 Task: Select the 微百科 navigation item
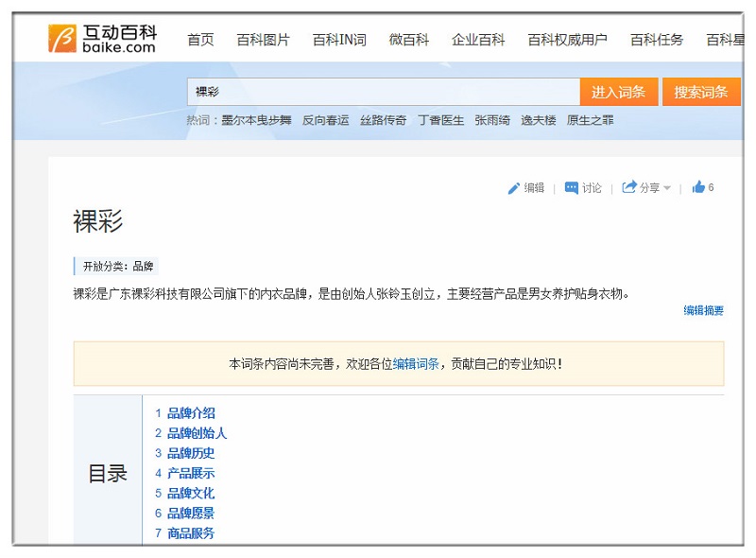click(x=408, y=40)
